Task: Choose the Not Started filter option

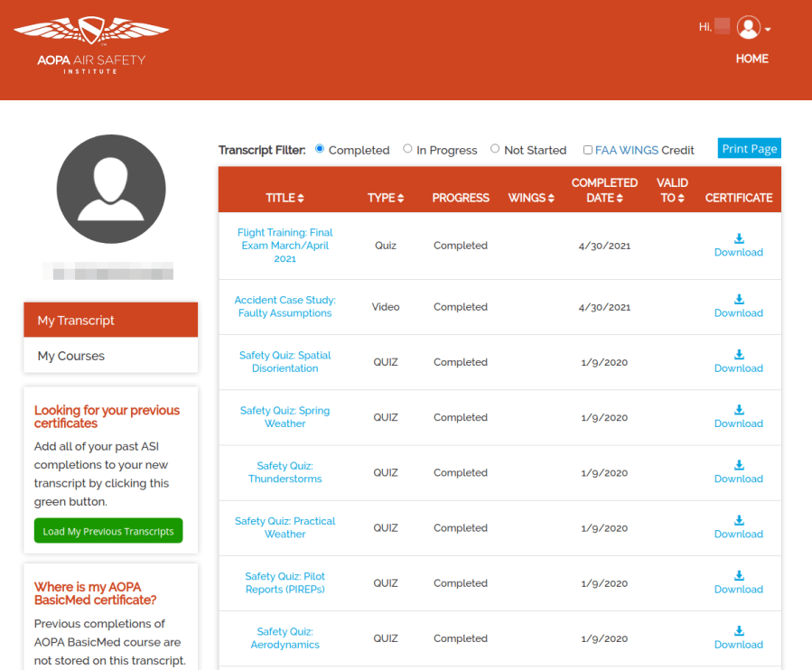Action: click(x=495, y=149)
